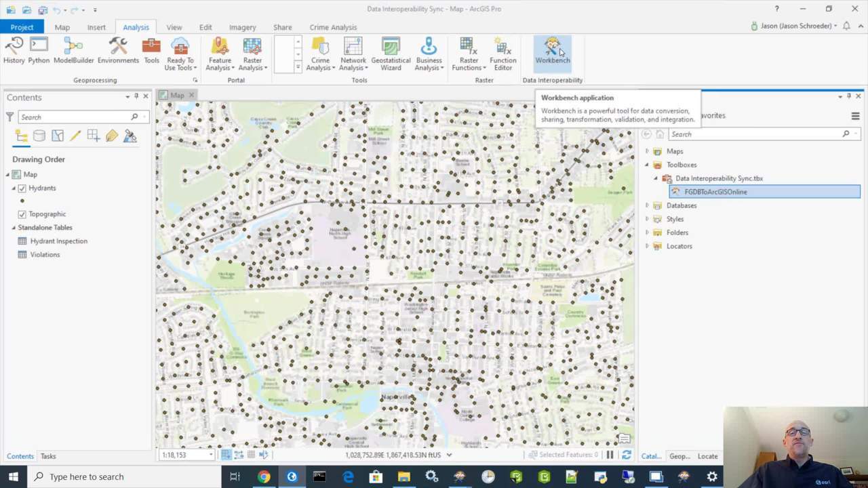
Task: Expand the Databases node in Catalog
Action: point(647,205)
